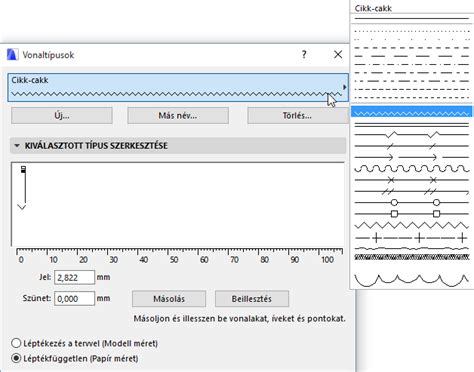
Task: Click the Más név... rename button
Action: pos(178,116)
